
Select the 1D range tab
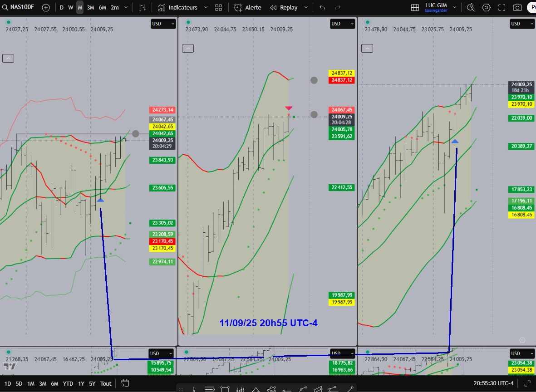8,383
